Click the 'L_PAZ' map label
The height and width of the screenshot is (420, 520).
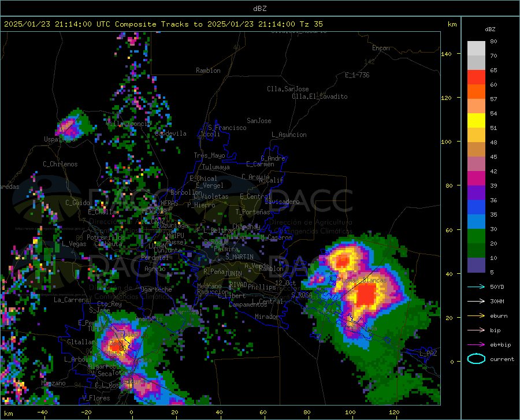tap(428, 354)
